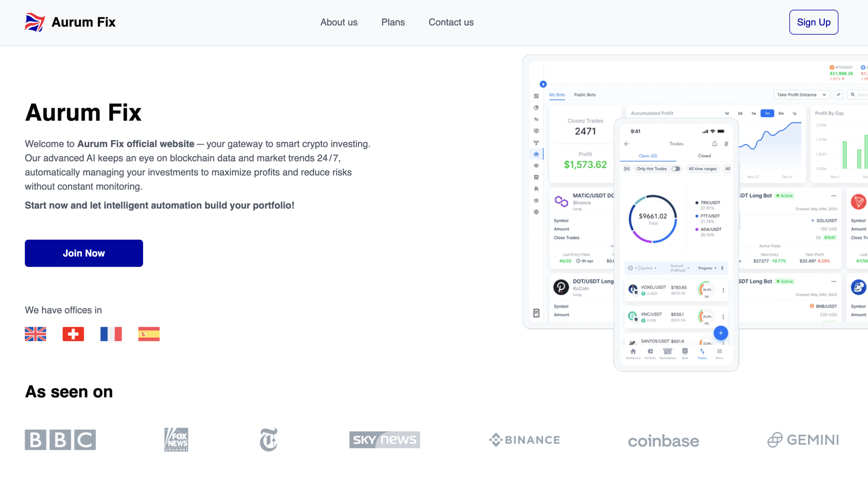
Task: Tap the notification bell on the Trades screen
Action: pyautogui.click(x=715, y=143)
